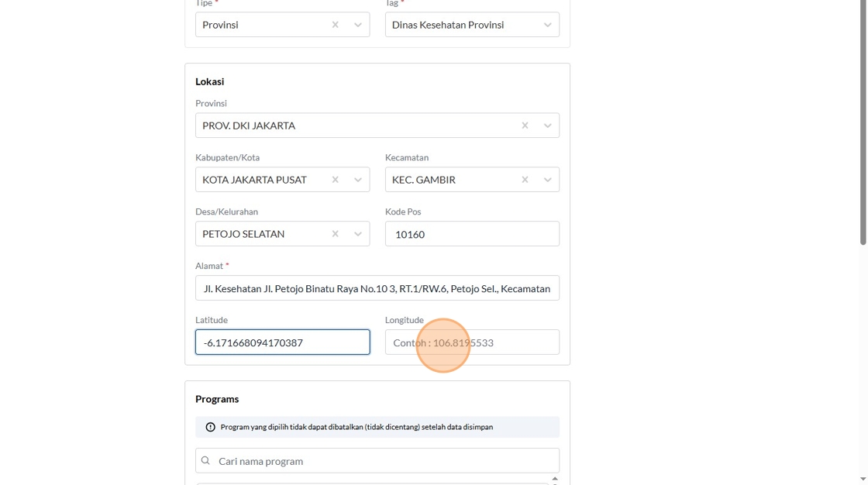Click the page vertical scrollbar
Image resolution: width=868 pixels, height=485 pixels.
(x=863, y=124)
